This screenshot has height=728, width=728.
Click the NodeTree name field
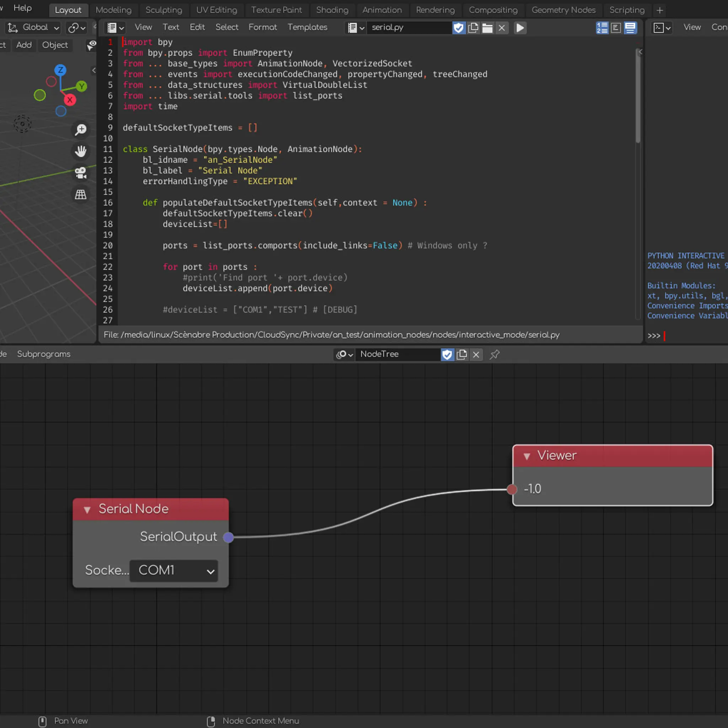[x=397, y=354]
